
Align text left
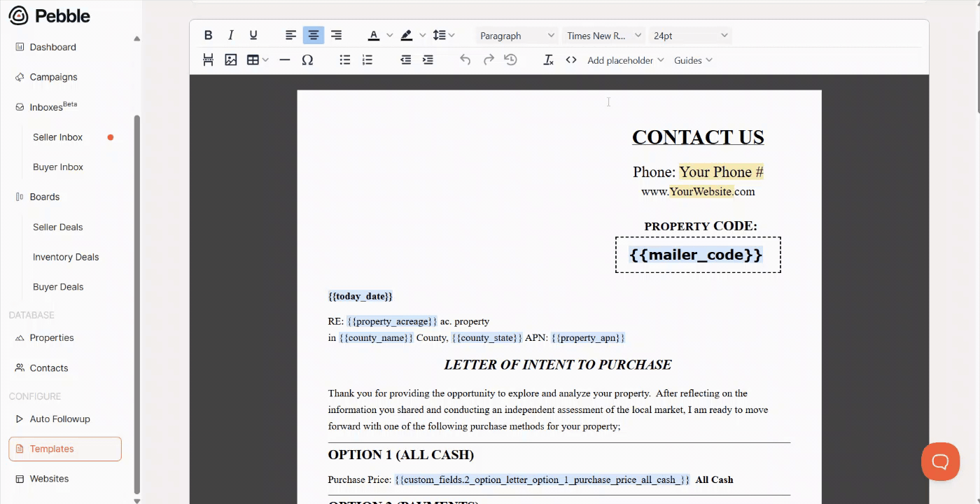click(291, 36)
